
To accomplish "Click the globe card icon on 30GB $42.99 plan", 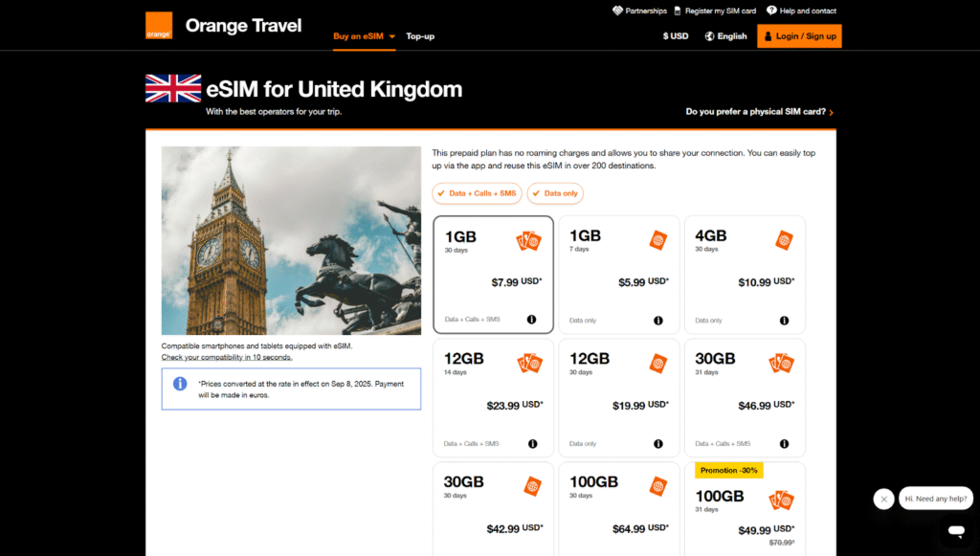I will 532,486.
